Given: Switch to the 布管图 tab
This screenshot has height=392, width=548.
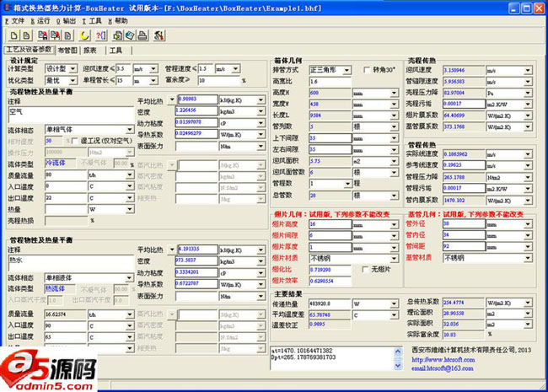Looking at the screenshot, I should click(x=67, y=51).
